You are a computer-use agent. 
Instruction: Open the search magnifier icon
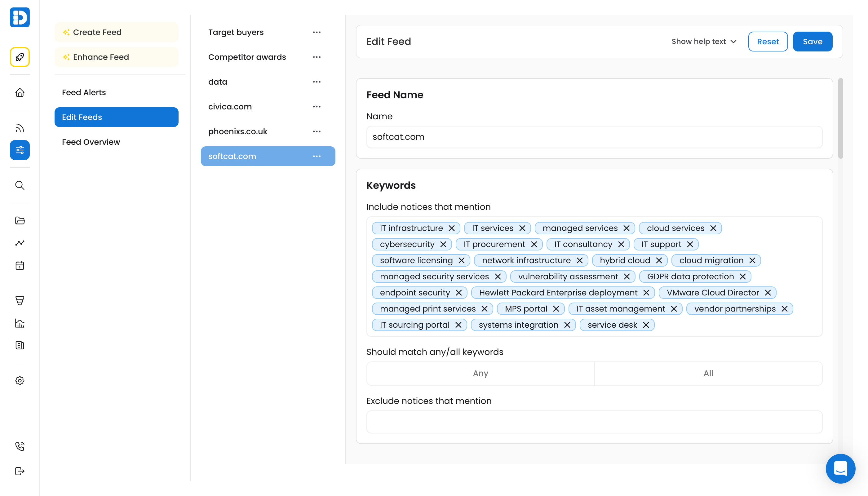(x=20, y=185)
